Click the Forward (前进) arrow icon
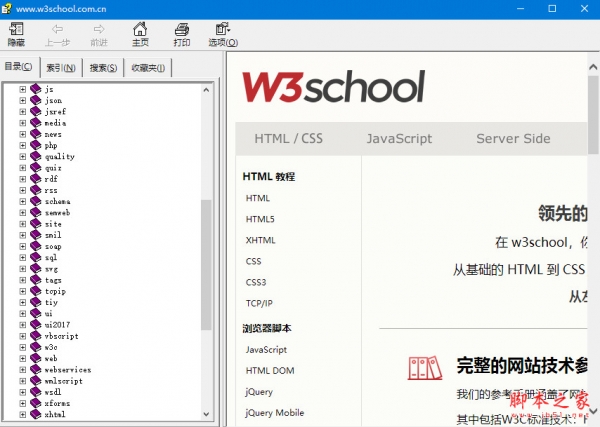This screenshot has height=427, width=600. 99,29
